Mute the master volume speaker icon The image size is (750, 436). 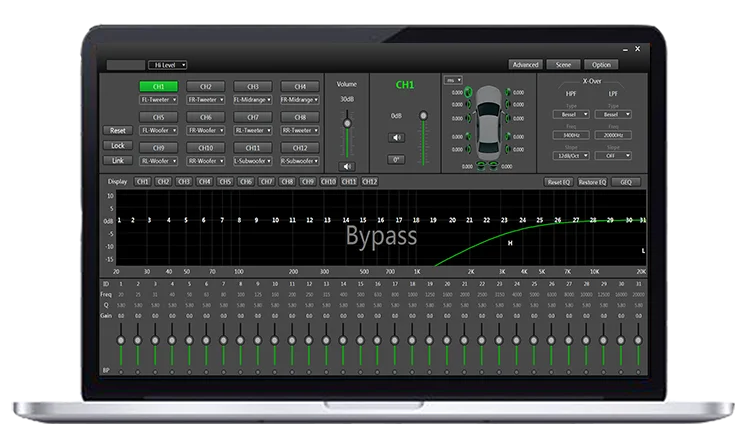click(347, 166)
